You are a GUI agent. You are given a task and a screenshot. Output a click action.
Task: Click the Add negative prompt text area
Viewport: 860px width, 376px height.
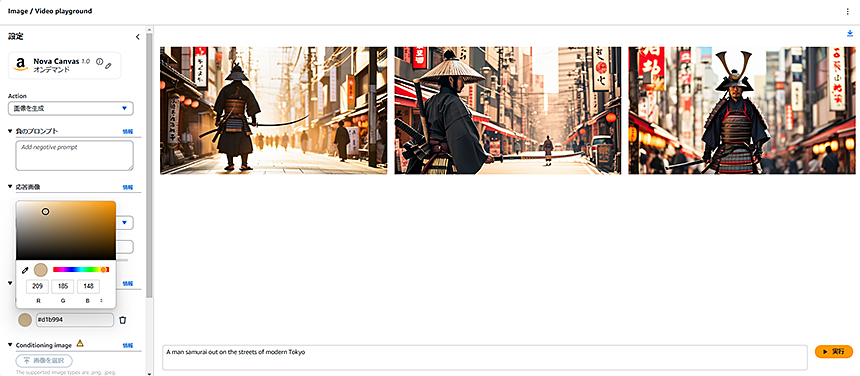pos(75,155)
